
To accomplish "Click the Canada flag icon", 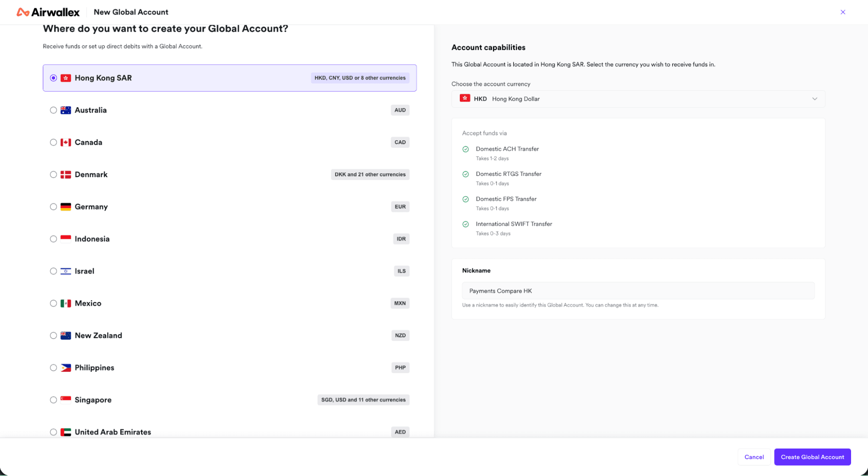I will 66,142.
